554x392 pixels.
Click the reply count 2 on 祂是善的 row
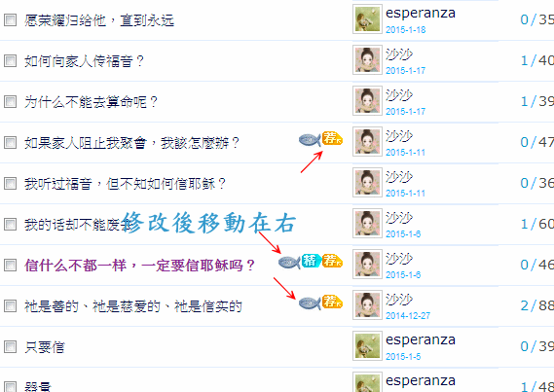click(525, 305)
